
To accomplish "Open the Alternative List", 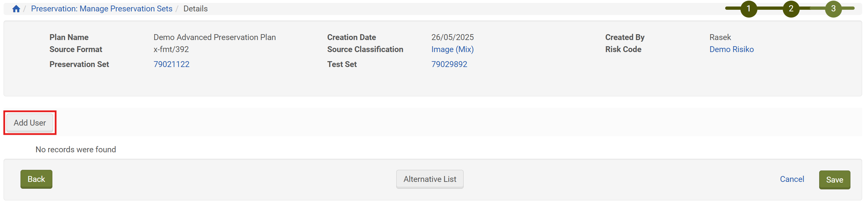I will click(x=430, y=179).
